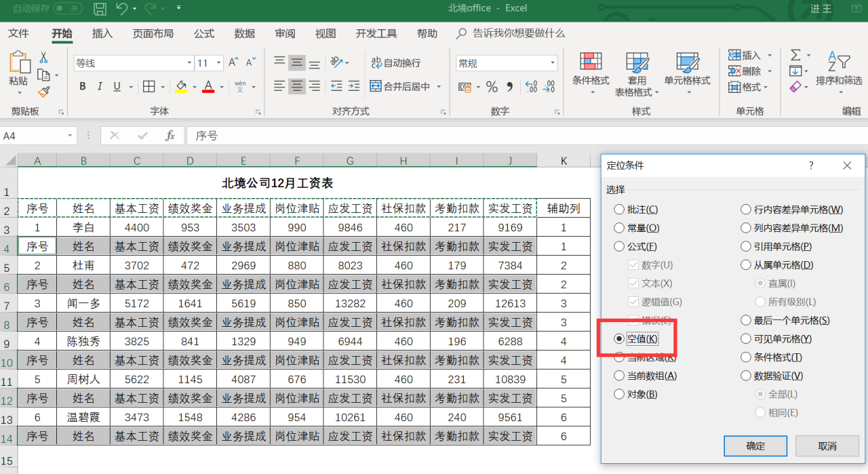Click the Cut scissors icon
This screenshot has width=868, height=474.
click(x=44, y=58)
